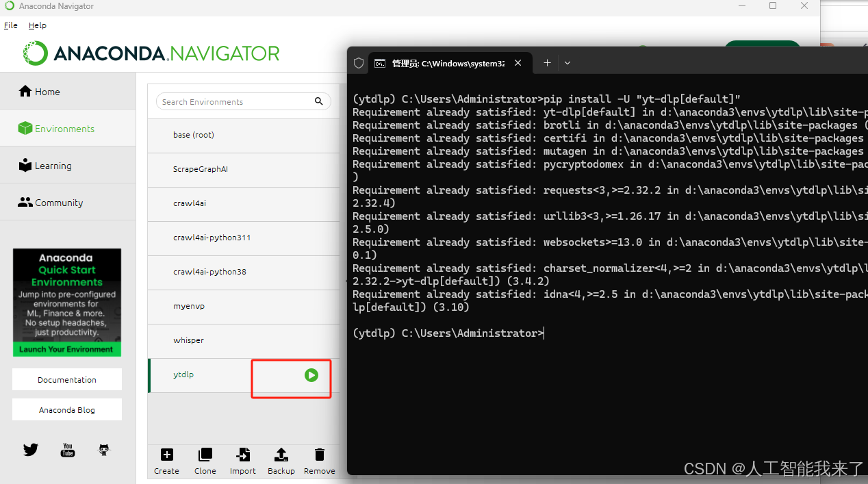Select the crawl4ai-python311 environment
Screen dimensions: 868x484
coord(244,238)
